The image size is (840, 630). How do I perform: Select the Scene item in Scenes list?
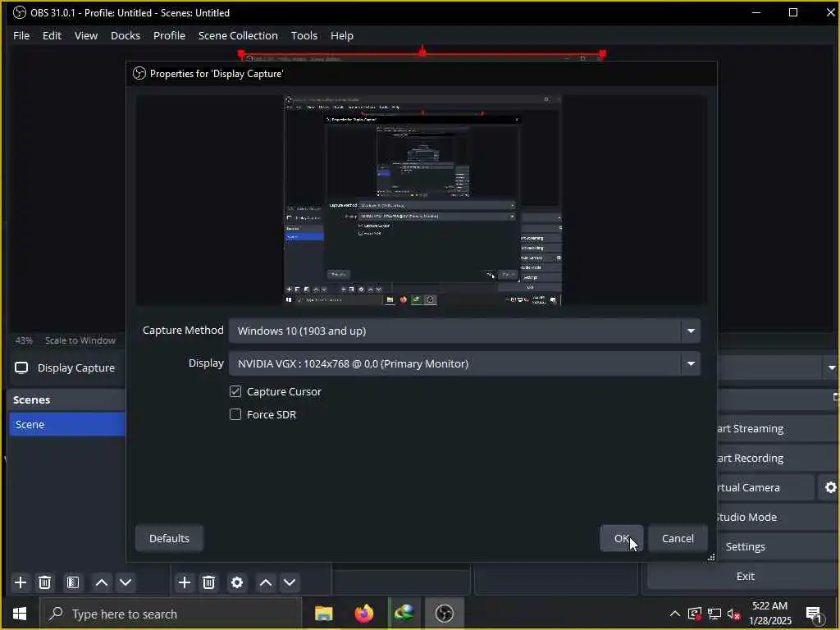click(67, 424)
